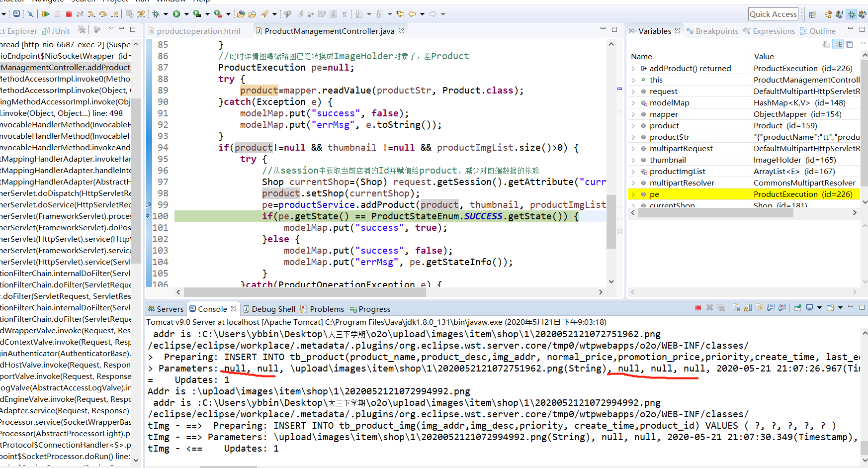Expand the 'request' variable
The width and height of the screenshot is (868, 468).
coord(633,92)
